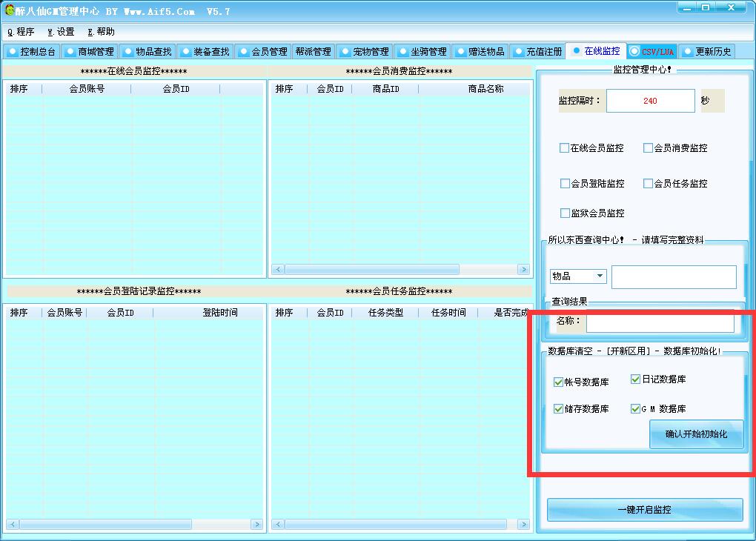The height and width of the screenshot is (541, 756).
Task: Click the icon on CSV/LUA tab
Action: pyautogui.click(x=634, y=51)
